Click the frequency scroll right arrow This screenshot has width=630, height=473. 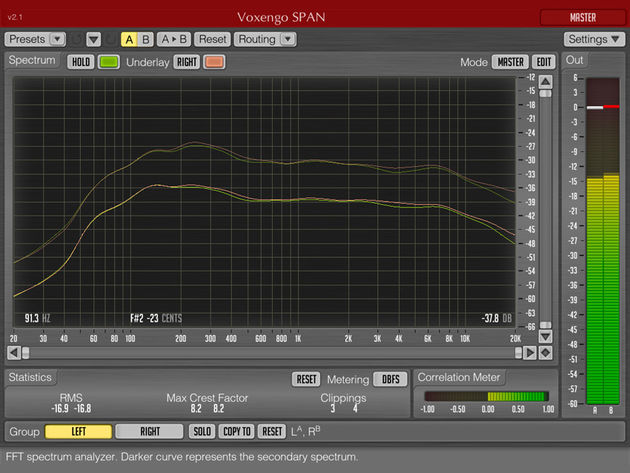[530, 353]
